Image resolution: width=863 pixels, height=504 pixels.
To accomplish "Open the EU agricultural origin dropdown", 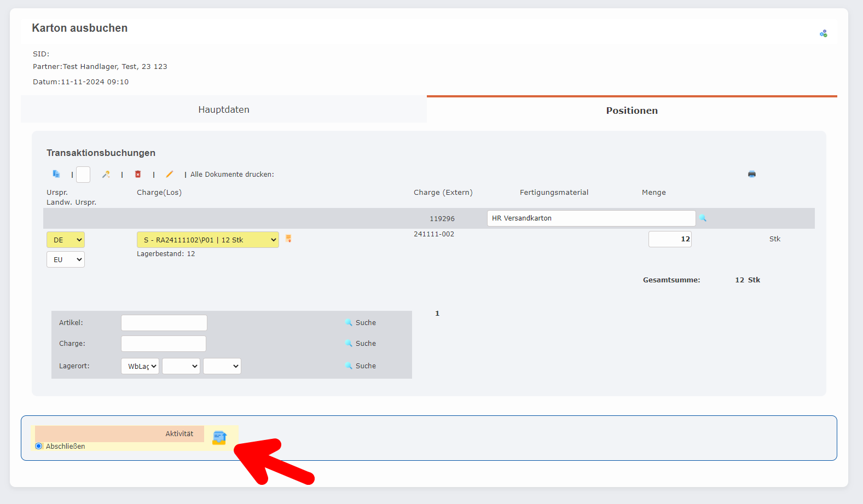I will click(66, 259).
